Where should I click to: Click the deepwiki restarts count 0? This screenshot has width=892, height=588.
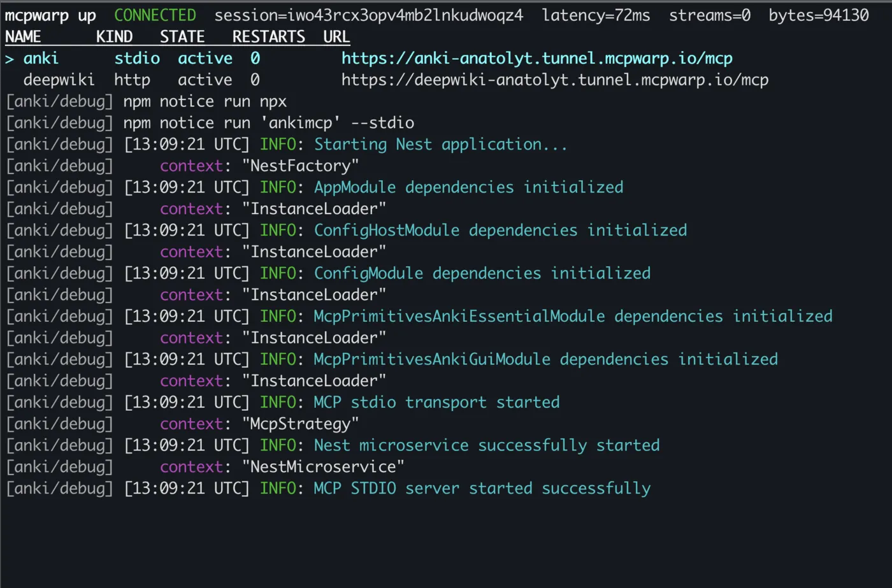coord(255,80)
